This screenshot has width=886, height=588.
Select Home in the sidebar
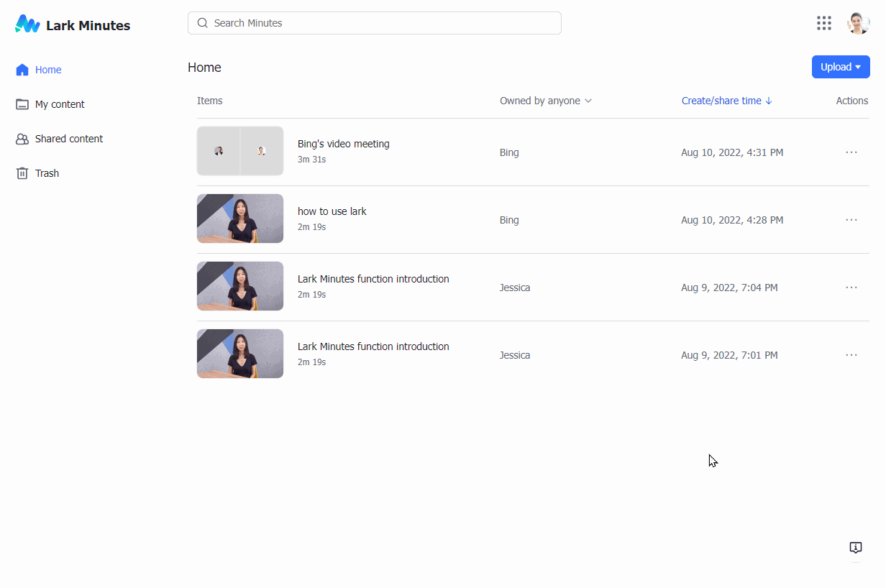pyautogui.click(x=48, y=70)
